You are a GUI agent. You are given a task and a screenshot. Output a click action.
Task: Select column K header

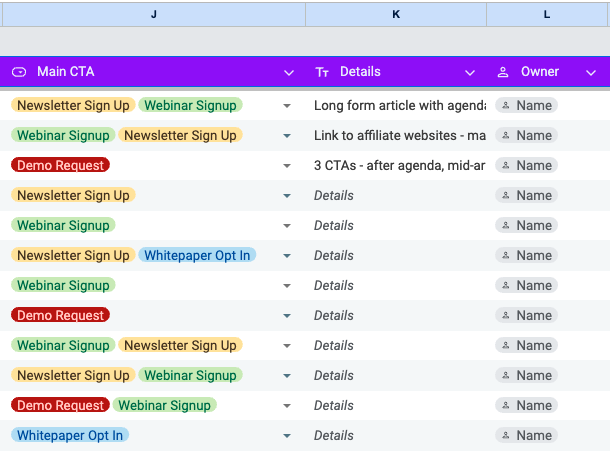point(396,15)
